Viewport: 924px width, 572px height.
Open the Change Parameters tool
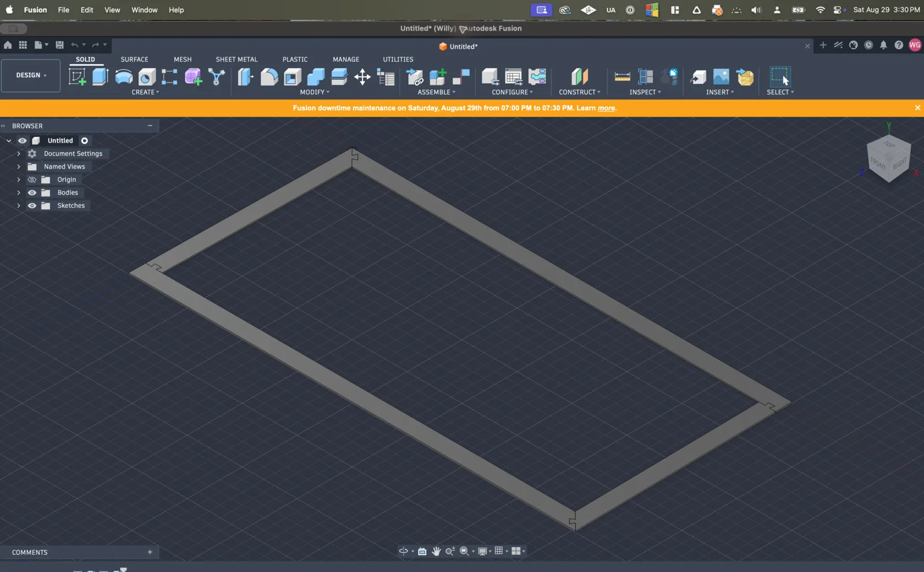tap(386, 77)
